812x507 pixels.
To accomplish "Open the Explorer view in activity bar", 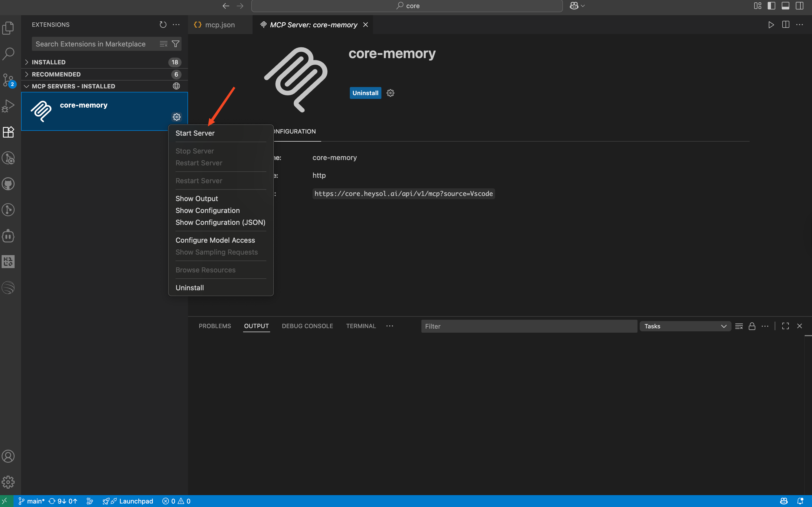I will click(x=8, y=28).
